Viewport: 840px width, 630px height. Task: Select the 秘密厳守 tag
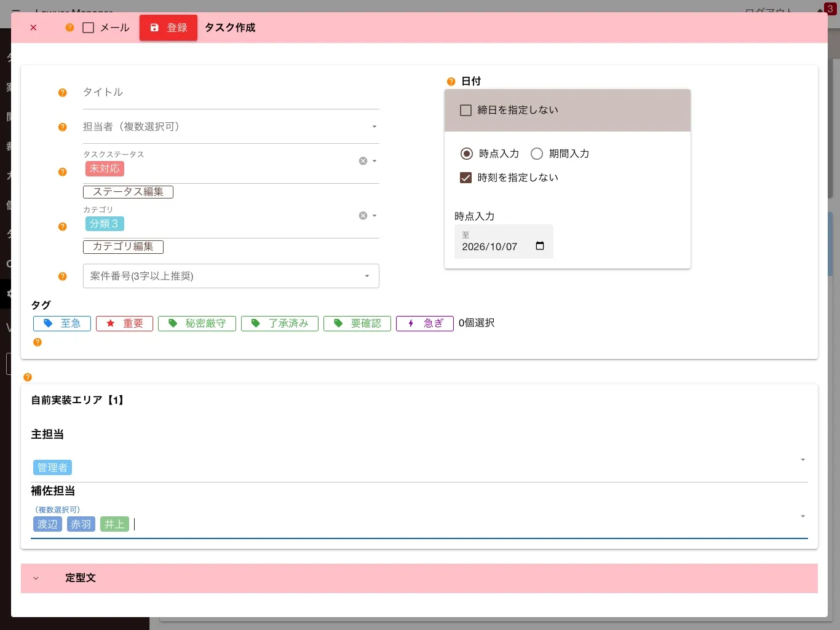pos(197,323)
